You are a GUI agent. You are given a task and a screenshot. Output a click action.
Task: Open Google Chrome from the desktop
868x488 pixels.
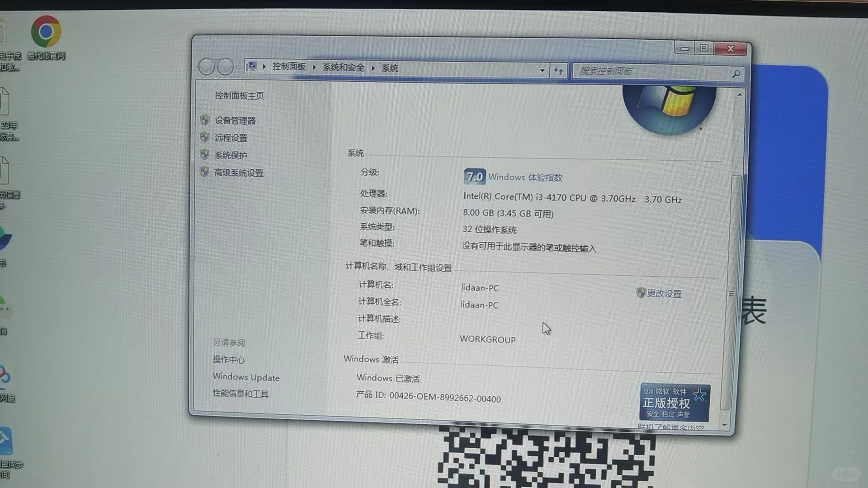click(45, 32)
